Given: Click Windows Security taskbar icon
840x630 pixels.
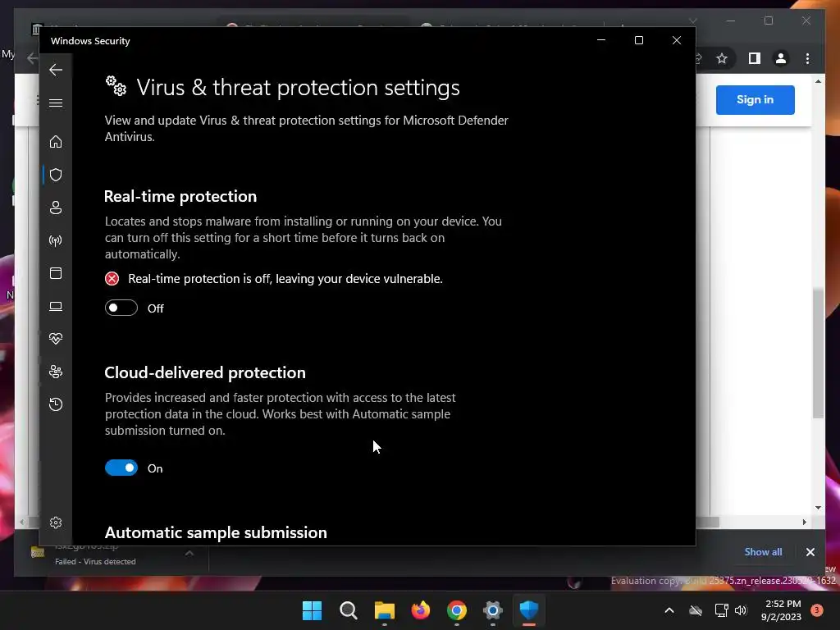Looking at the screenshot, I should (529, 610).
